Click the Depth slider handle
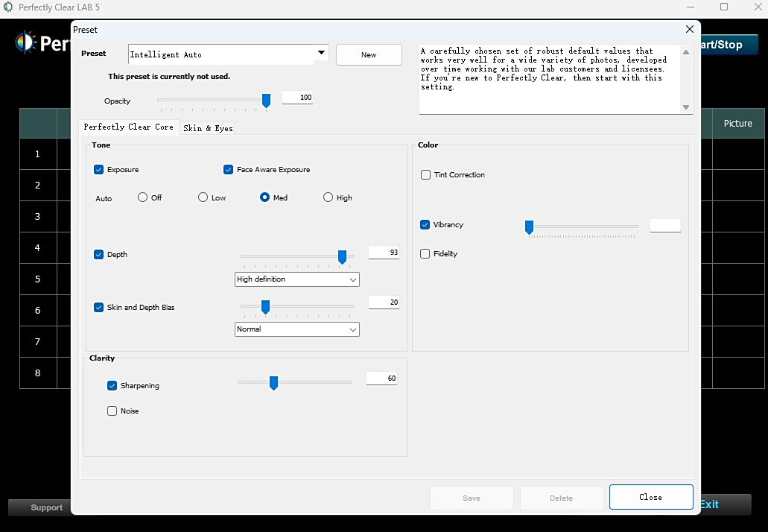 [343, 257]
